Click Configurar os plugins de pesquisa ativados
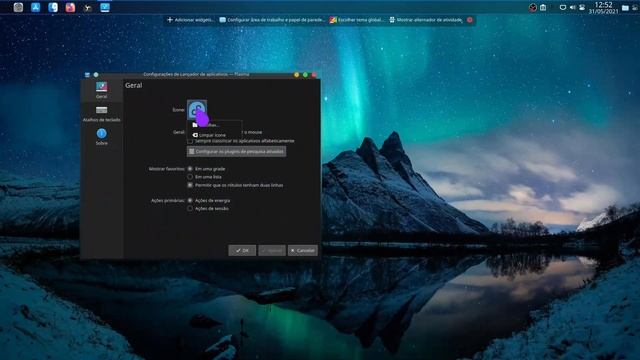Screen dimensions: 640x360 click(x=236, y=151)
